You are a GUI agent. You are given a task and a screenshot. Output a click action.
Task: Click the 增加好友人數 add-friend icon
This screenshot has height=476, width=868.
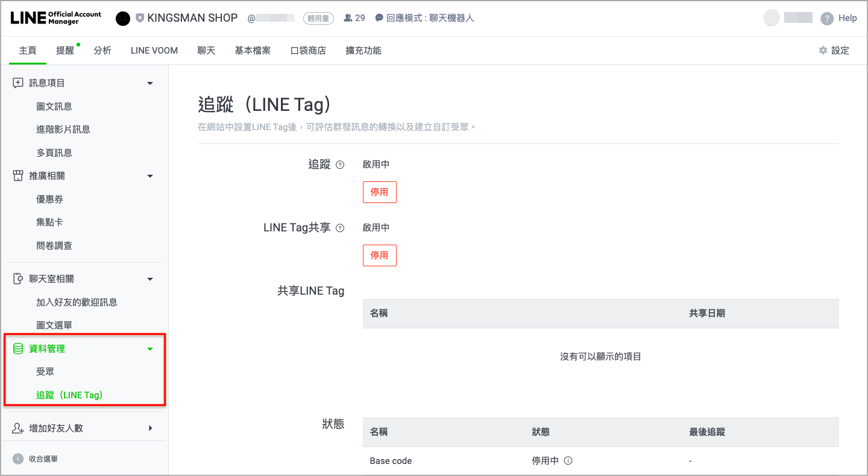point(18,428)
